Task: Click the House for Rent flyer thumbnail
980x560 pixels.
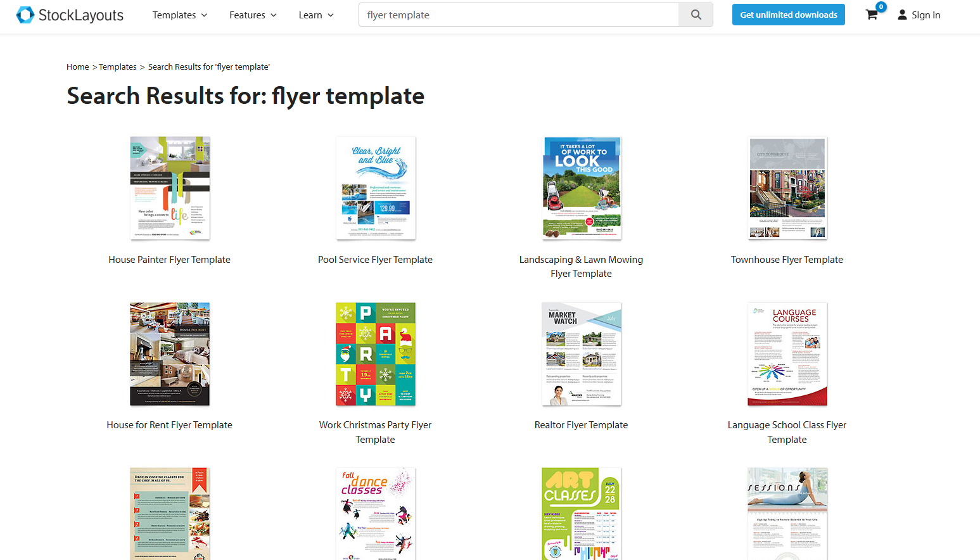Action: click(169, 353)
